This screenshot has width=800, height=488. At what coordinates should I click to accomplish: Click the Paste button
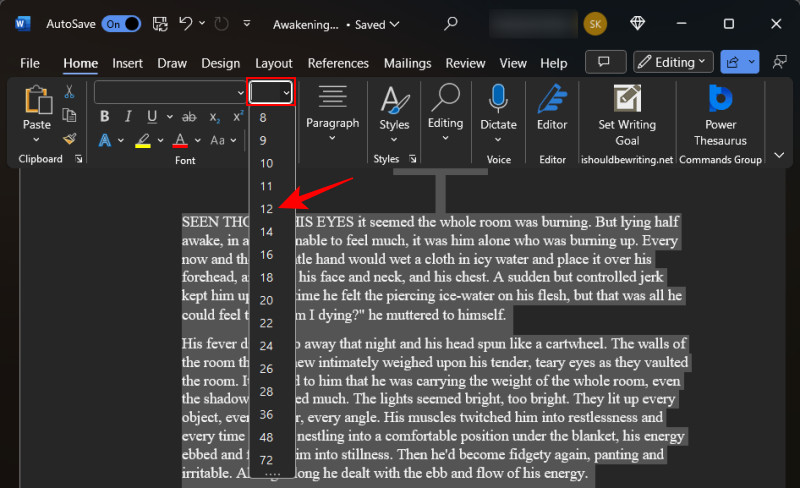pyautogui.click(x=37, y=108)
